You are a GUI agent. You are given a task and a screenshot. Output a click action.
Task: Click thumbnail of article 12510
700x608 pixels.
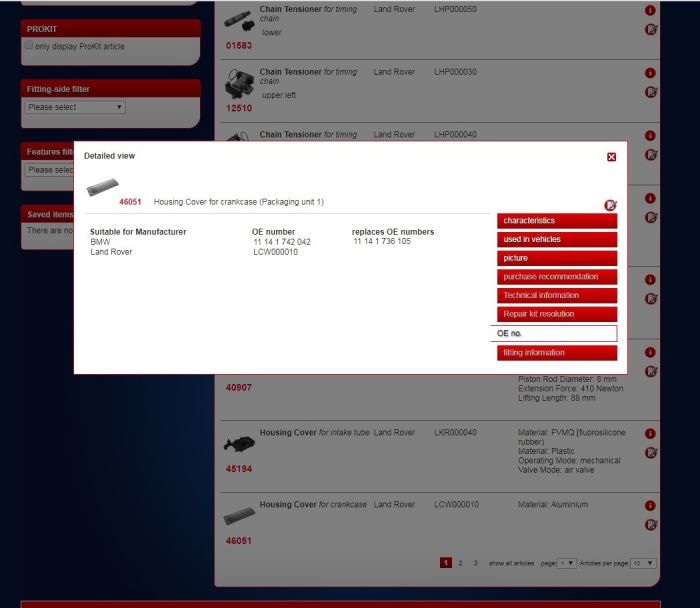pyautogui.click(x=239, y=83)
